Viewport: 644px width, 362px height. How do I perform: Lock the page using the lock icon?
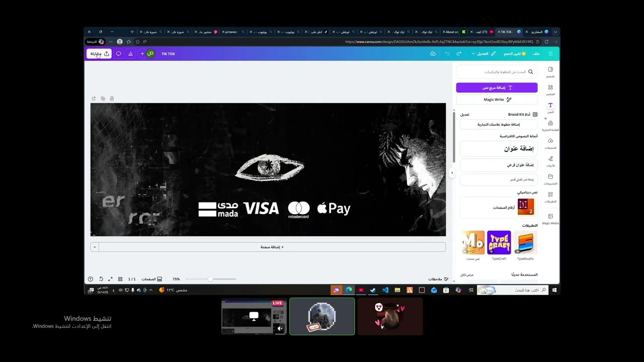click(112, 99)
